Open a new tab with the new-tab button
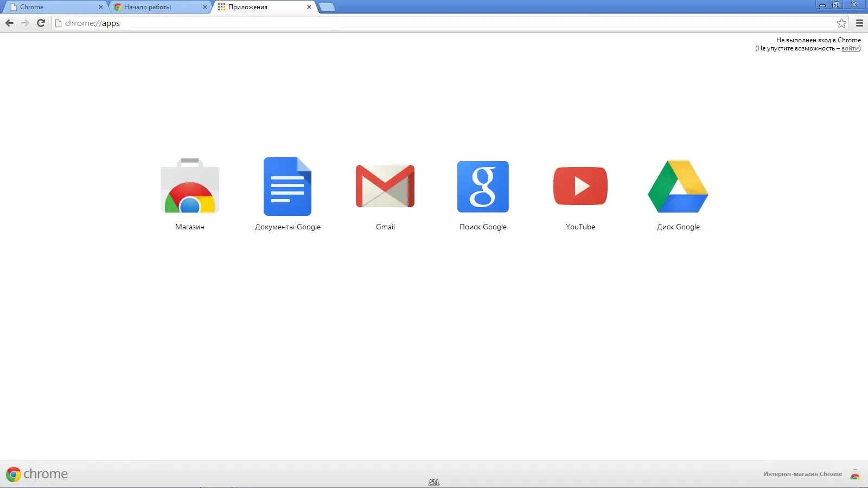 click(x=327, y=7)
